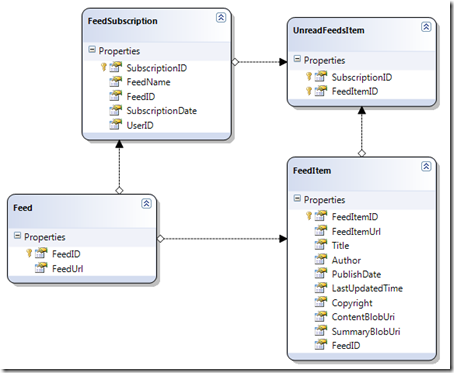Click the Feed entity's FeedID property icon
The image size is (454, 373).
click(41, 253)
